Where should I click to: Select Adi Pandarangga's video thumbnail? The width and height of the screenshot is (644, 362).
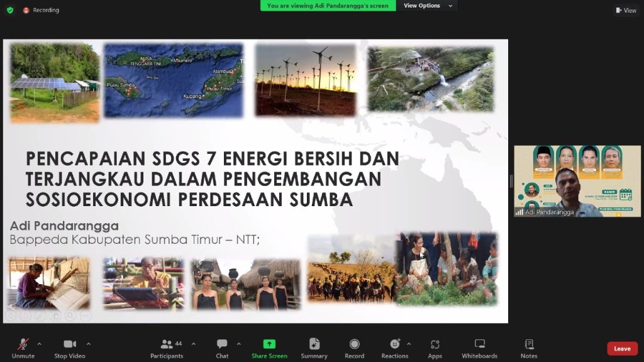(x=577, y=181)
